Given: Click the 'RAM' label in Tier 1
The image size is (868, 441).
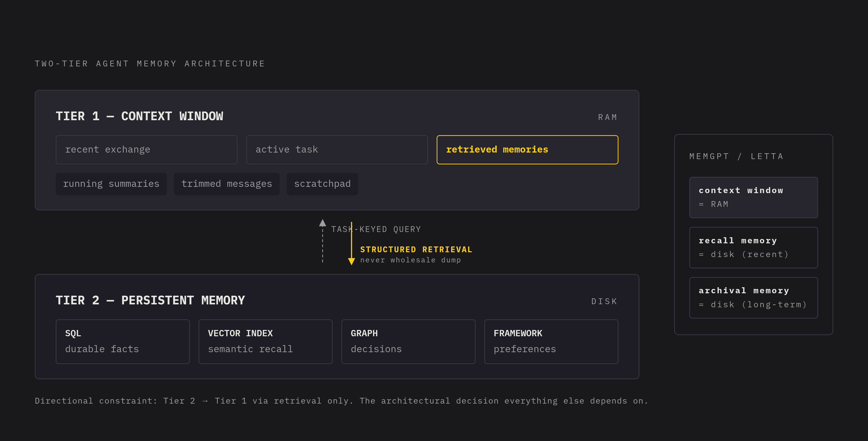Looking at the screenshot, I should (608, 117).
